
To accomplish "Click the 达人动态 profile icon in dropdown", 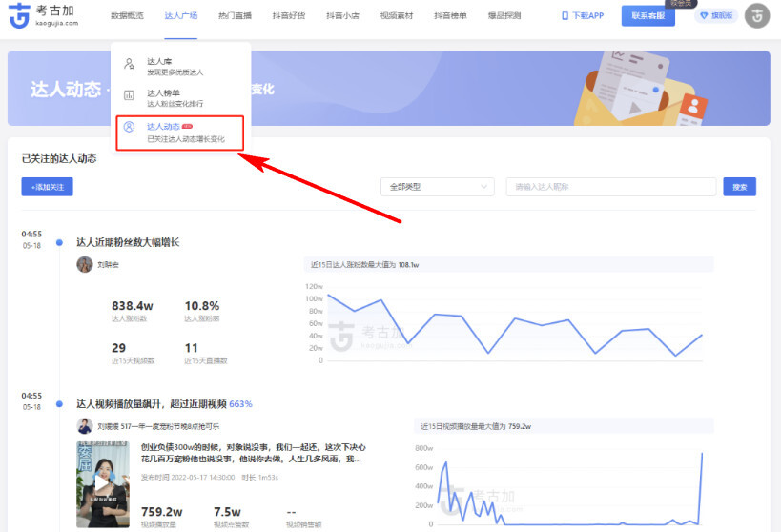I will (x=129, y=128).
